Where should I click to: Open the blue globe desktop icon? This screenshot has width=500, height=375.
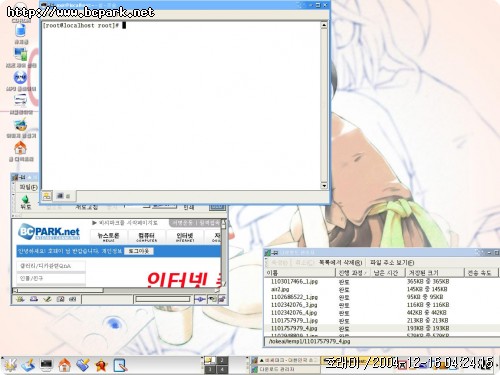[x=21, y=77]
